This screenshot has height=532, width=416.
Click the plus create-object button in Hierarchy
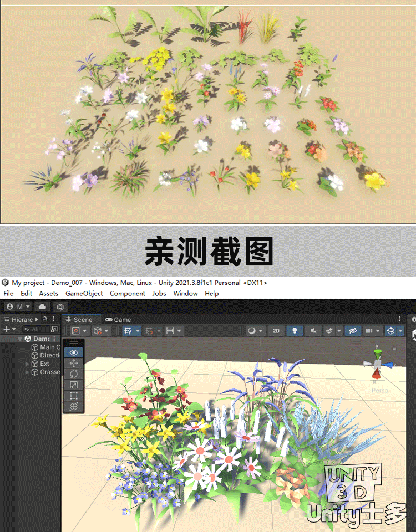7,329
